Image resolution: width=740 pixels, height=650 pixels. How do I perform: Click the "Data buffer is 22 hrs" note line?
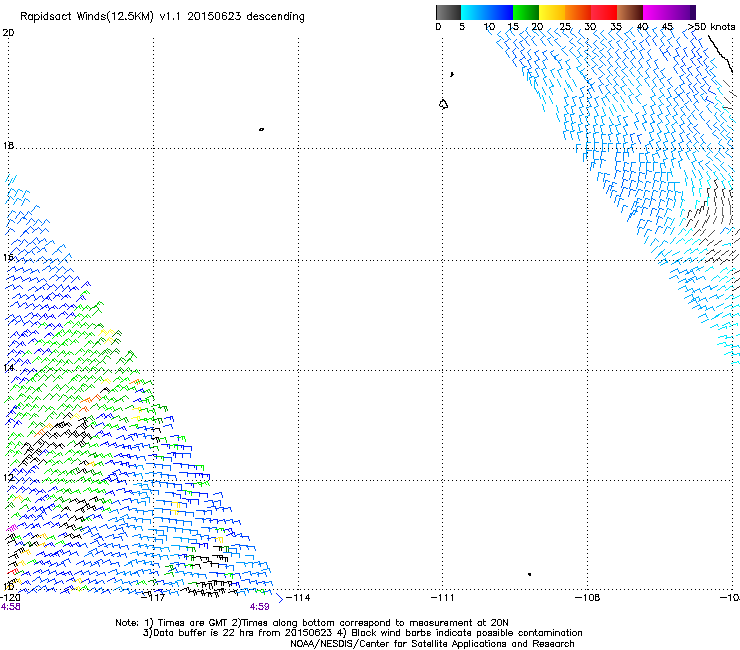point(362,633)
